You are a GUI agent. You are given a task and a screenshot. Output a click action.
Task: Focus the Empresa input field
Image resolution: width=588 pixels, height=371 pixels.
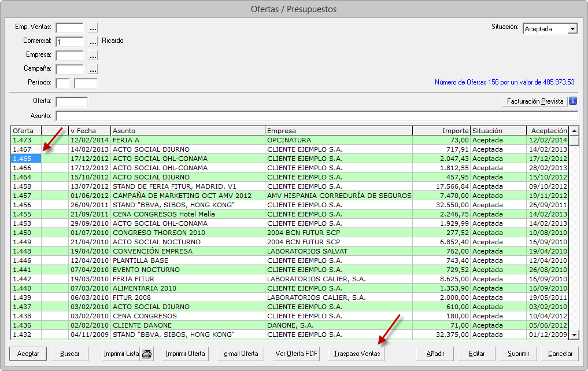point(69,56)
